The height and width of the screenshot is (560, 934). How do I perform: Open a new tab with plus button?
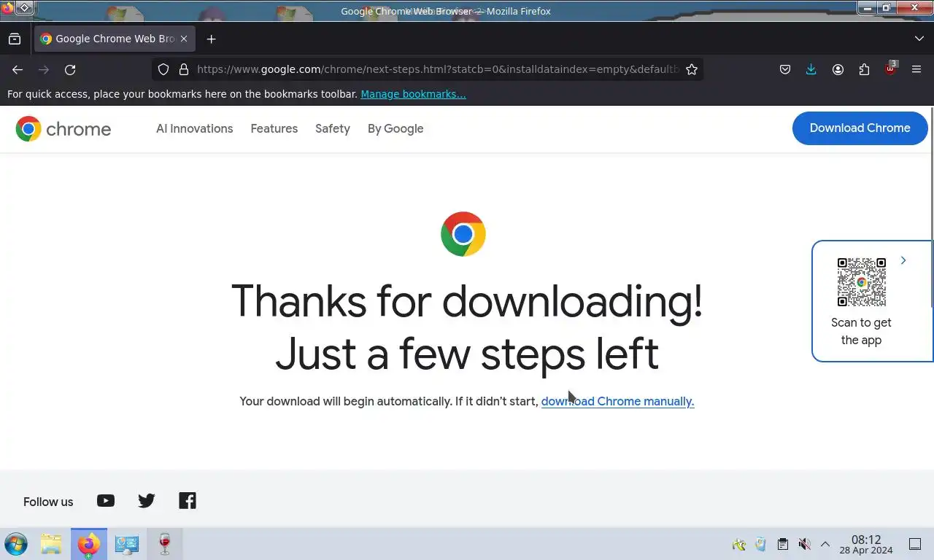tap(211, 39)
